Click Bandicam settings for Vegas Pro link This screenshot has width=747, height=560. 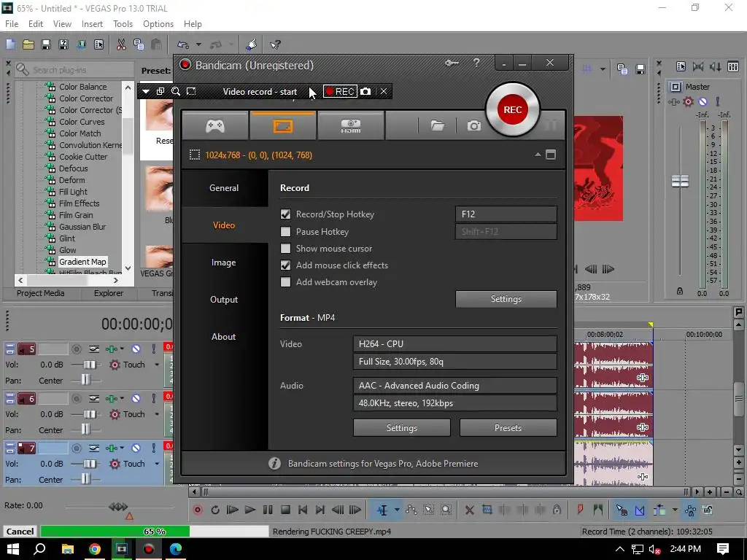tap(382, 463)
